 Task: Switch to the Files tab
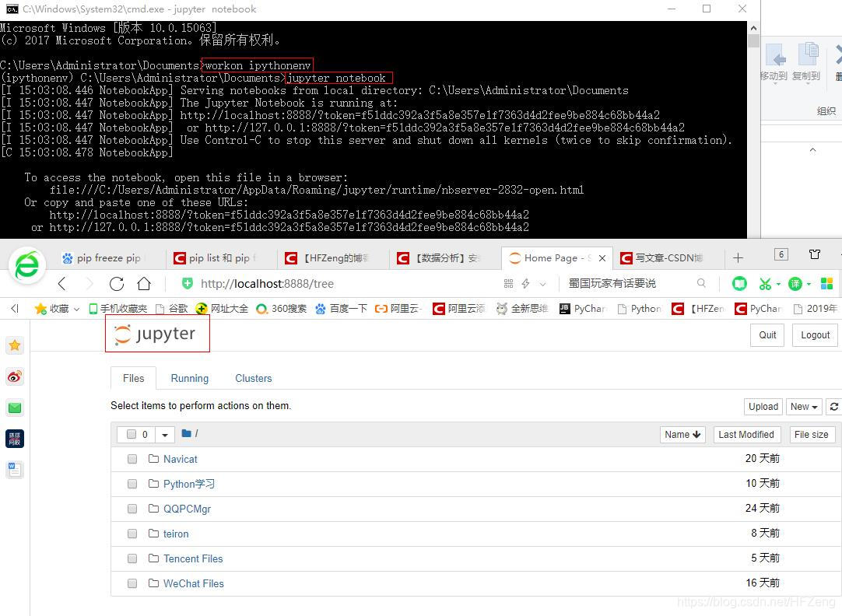pyautogui.click(x=133, y=378)
